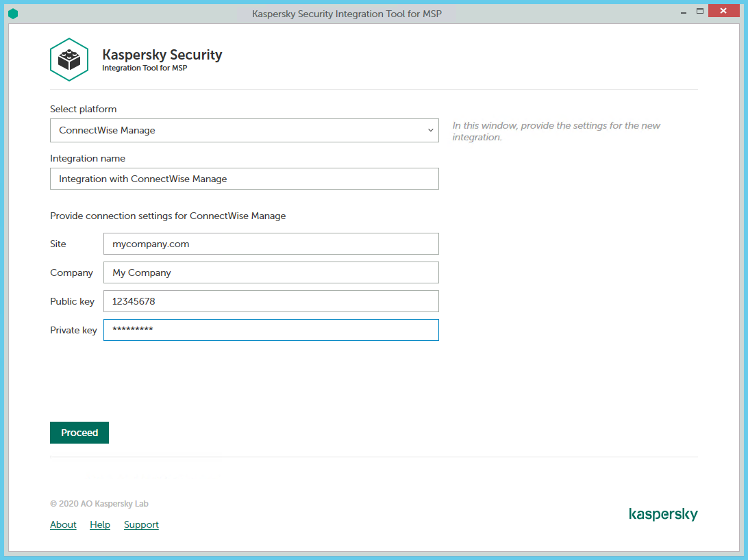748x560 pixels.
Task: Click the masked Private key field
Action: coord(271,330)
